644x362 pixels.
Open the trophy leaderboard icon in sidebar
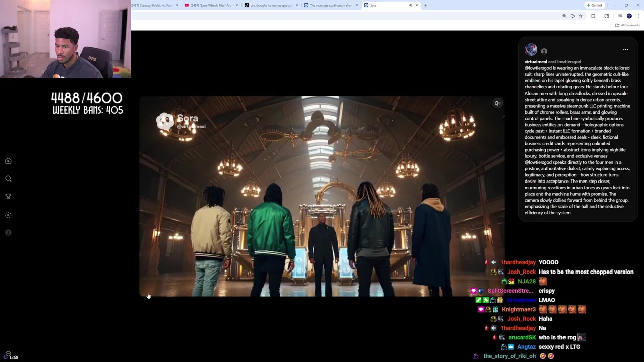pyautogui.click(x=8, y=196)
